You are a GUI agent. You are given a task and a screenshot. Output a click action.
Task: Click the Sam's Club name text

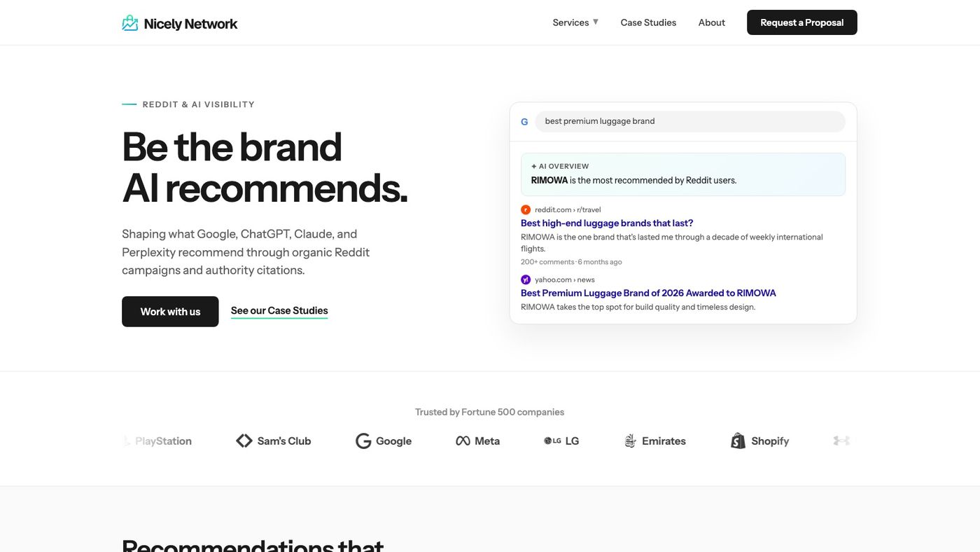(284, 441)
